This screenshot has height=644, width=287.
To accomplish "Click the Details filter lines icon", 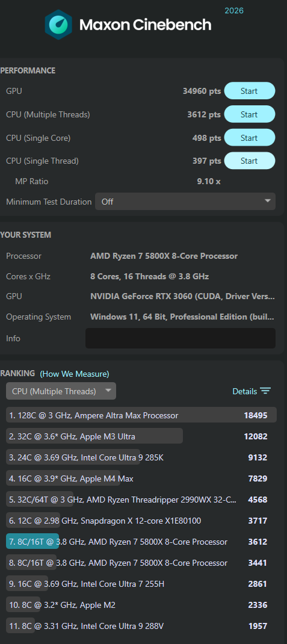I will (266, 391).
